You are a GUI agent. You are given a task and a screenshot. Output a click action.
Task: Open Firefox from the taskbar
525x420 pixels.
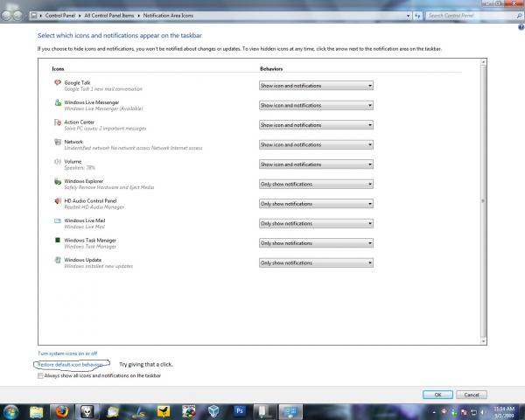(61, 411)
